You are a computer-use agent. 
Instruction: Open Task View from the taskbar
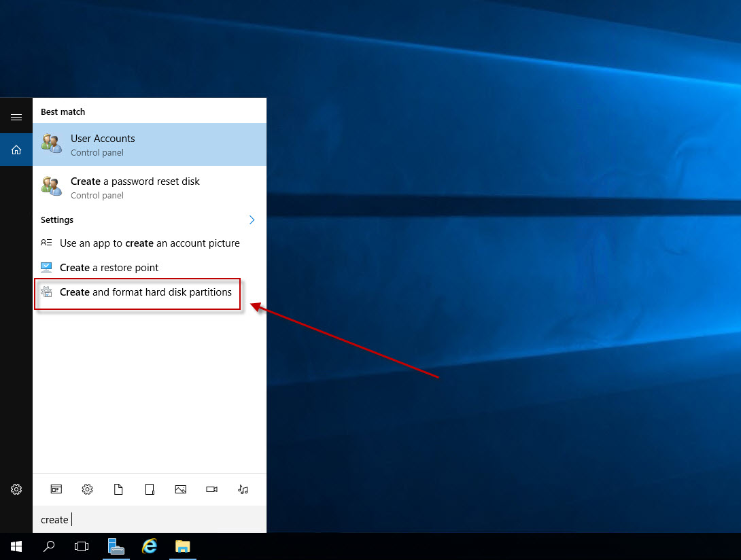[82, 546]
